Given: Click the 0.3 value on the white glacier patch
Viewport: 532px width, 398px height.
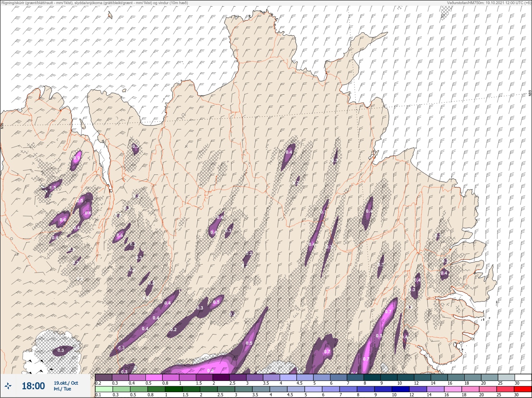Looking at the screenshot, I should tap(61, 351).
